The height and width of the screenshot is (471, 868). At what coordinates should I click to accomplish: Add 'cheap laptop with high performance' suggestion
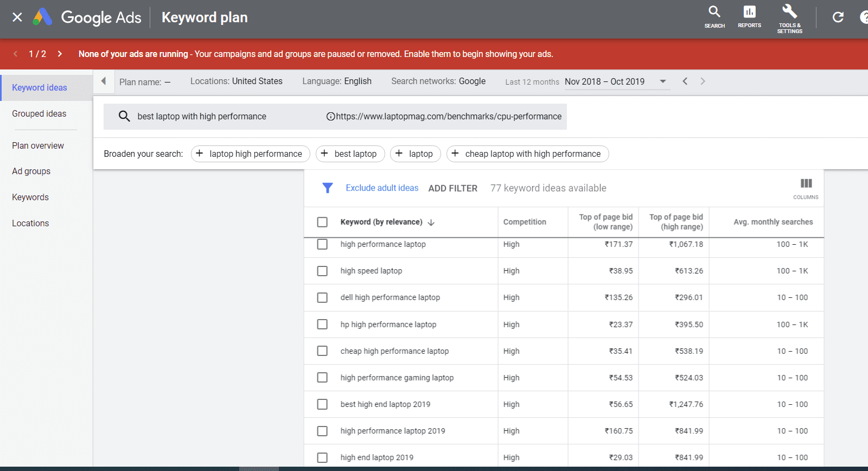coord(527,154)
